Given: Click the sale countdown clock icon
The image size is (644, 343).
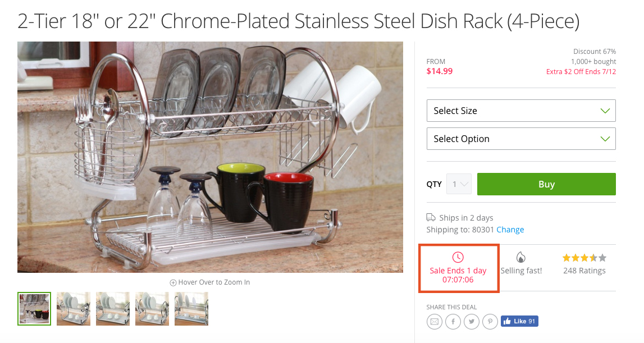Looking at the screenshot, I should coord(458,258).
